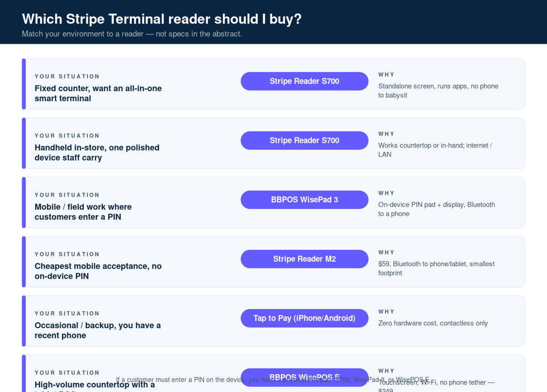Click 'YOUR SITUATION' label in the Cheapest mobile acceptance card

[x=67, y=254]
